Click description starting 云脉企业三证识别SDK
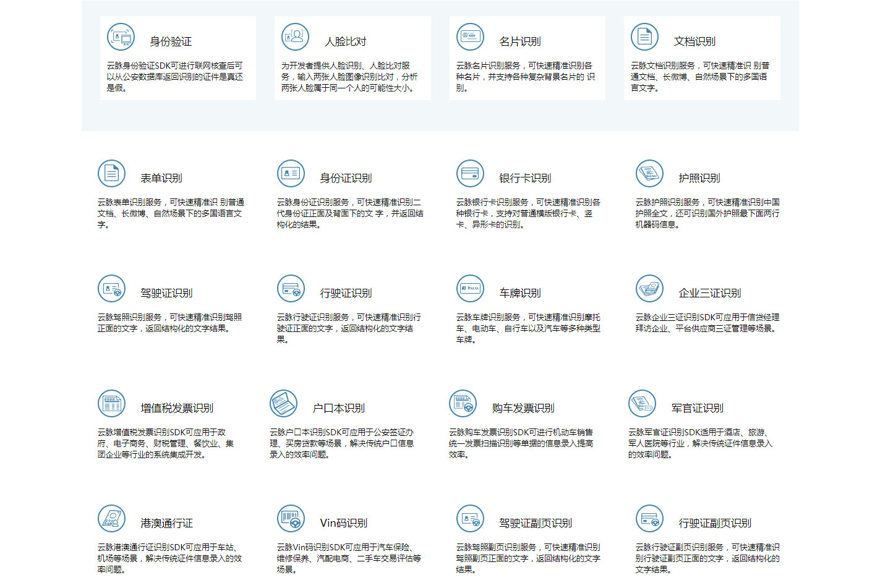This screenshot has height=588, width=880. (x=707, y=323)
